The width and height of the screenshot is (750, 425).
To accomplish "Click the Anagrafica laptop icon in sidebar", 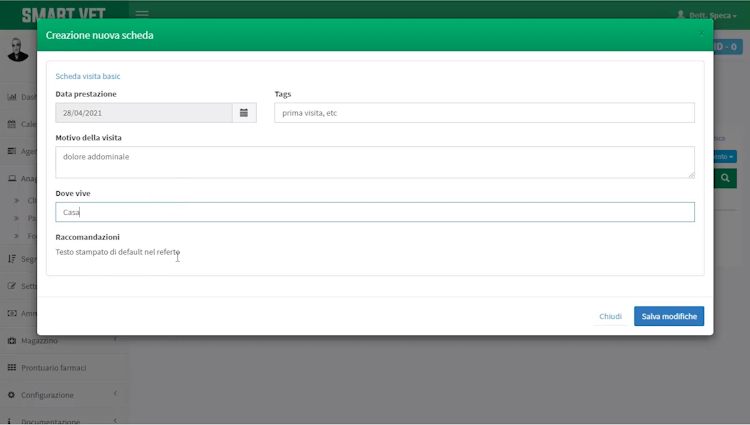I will click(12, 178).
